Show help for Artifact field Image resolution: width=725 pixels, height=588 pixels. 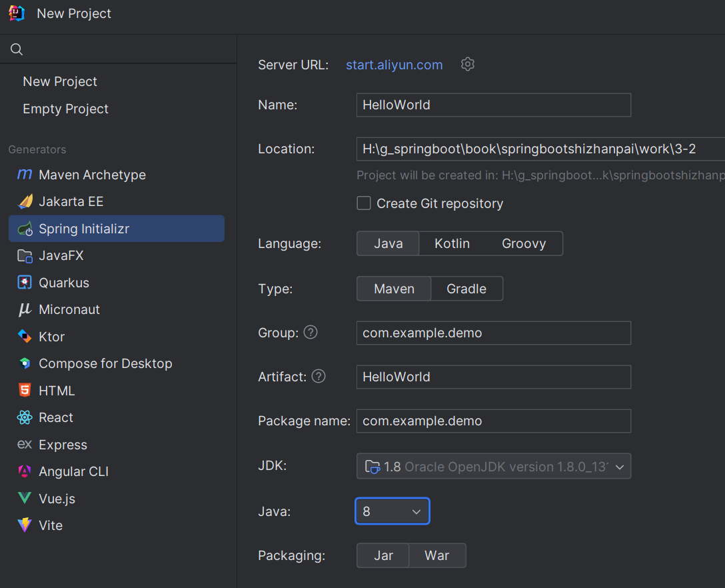tap(319, 376)
